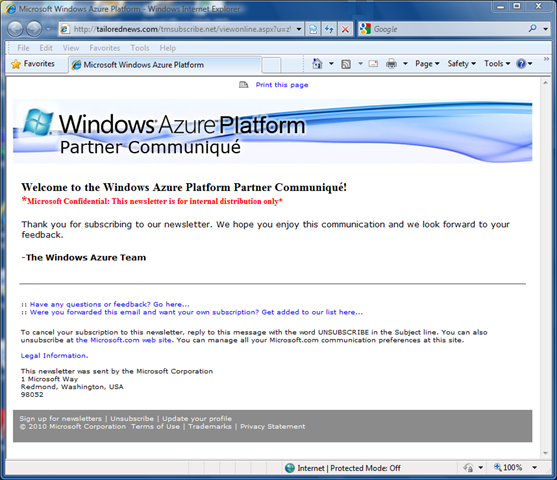Open the Favorites menu
The image size is (557, 480).
104,48
